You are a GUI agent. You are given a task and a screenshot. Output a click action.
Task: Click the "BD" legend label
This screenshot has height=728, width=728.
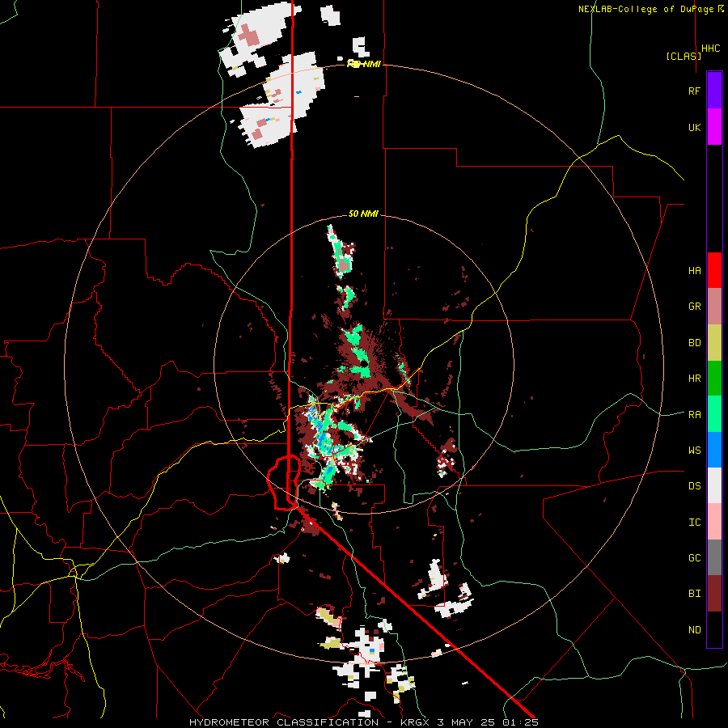(x=694, y=343)
